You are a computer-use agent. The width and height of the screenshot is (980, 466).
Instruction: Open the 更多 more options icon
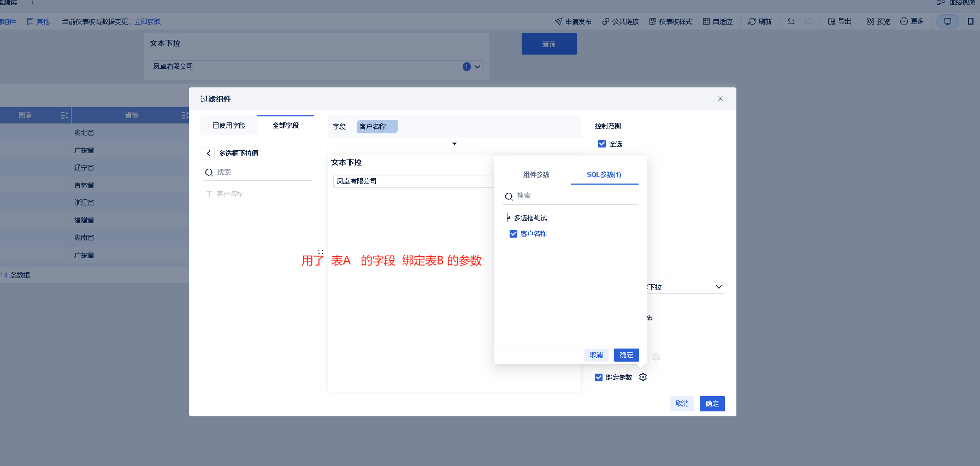coord(904,21)
